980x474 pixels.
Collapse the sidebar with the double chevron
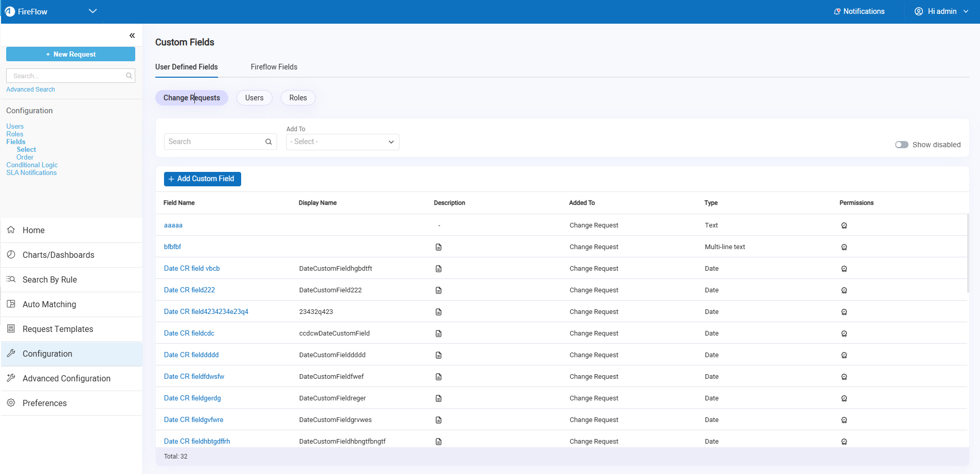click(132, 36)
